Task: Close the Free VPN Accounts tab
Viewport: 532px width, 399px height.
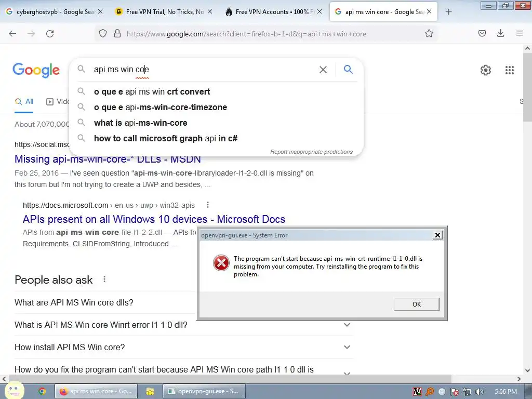Action: [x=320, y=12]
